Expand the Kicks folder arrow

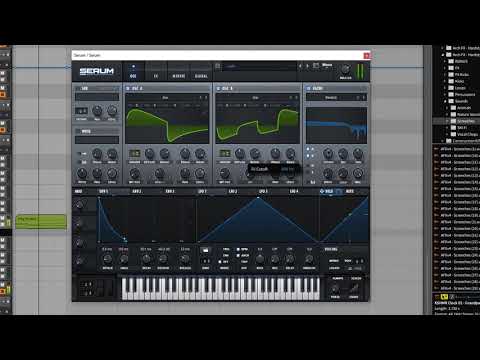pos(445,81)
